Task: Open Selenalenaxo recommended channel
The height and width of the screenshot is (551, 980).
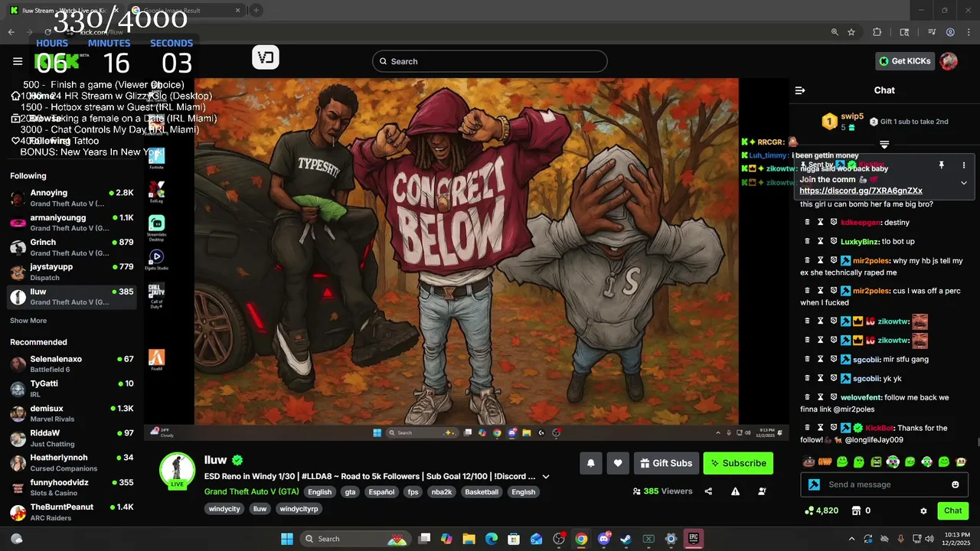Action: click(x=72, y=364)
